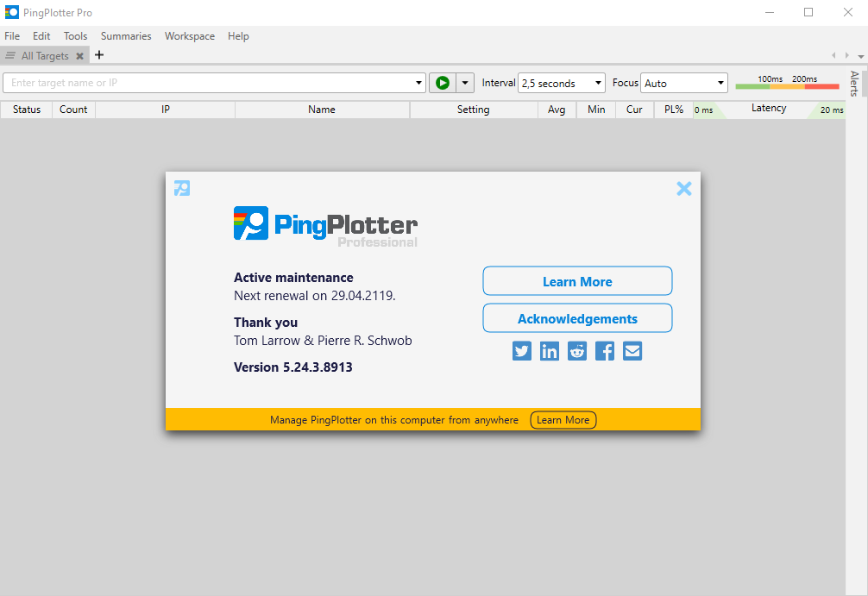Open the Summaries menu
Viewport: 868px width, 596px height.
point(126,36)
